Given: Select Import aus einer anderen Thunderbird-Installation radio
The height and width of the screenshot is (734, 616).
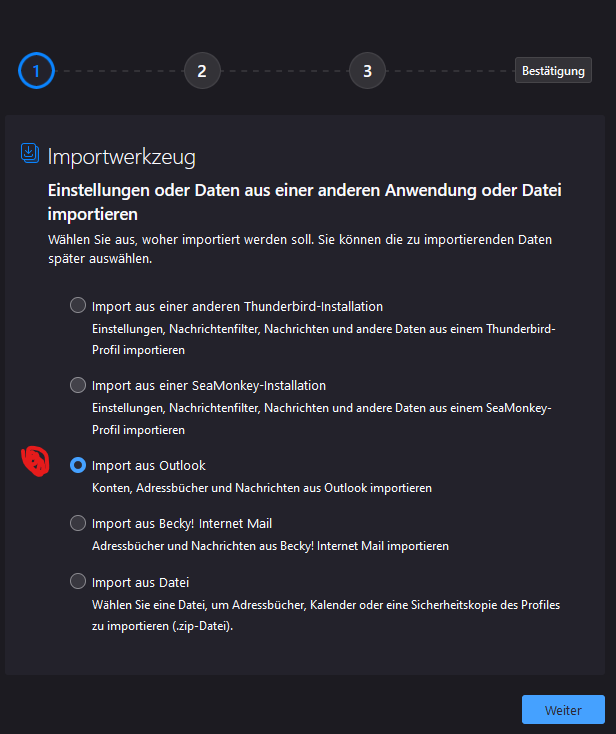Looking at the screenshot, I should click(x=77, y=305).
